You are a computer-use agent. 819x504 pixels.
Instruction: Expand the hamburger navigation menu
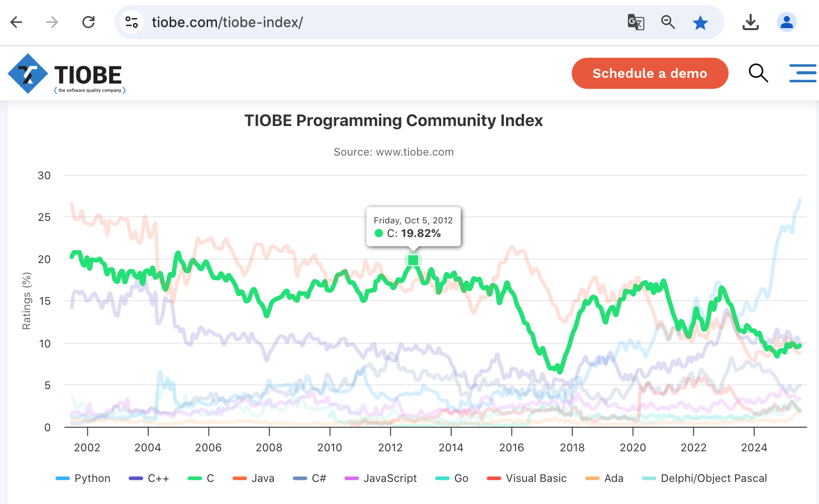[x=802, y=73]
